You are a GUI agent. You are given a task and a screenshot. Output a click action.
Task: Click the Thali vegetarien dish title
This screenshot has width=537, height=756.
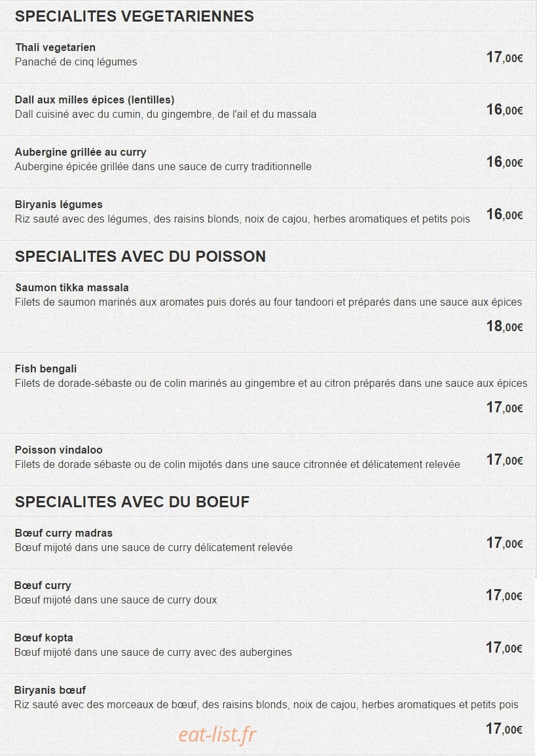click(x=55, y=47)
